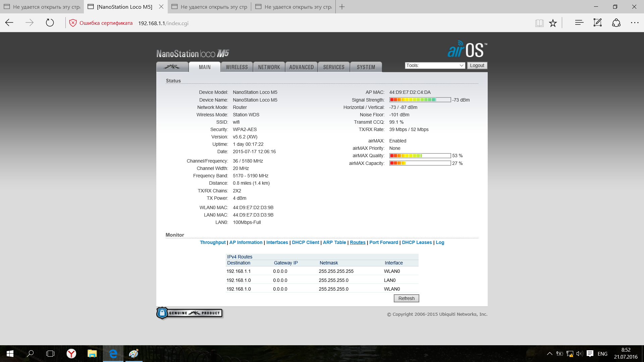Open the certificate error shield icon
The width and height of the screenshot is (644, 362).
(x=73, y=23)
